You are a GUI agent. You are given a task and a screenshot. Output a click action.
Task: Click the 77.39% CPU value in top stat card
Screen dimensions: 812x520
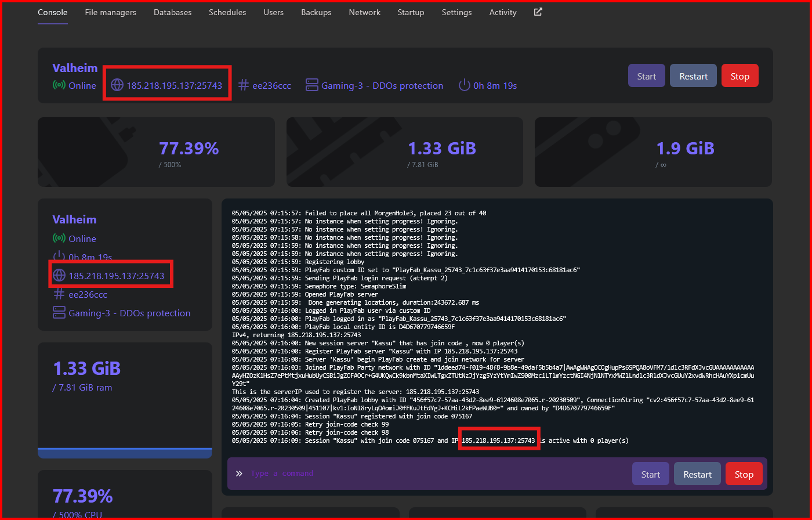pyautogui.click(x=189, y=148)
